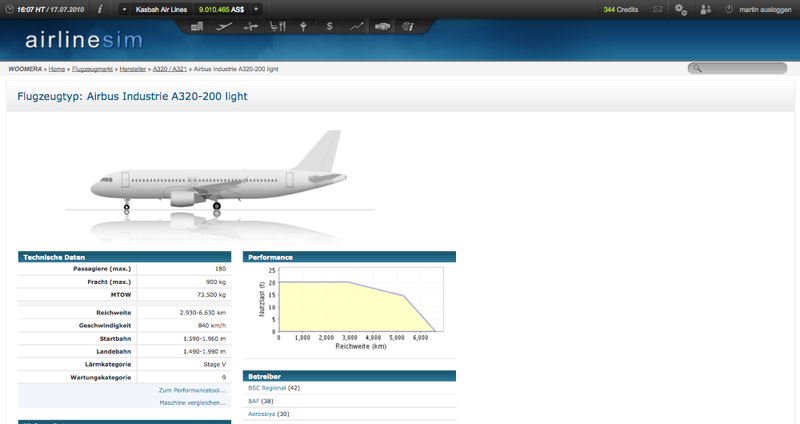Open the handshake alliances icon
The height and width of the screenshot is (424, 800).
coord(382,27)
